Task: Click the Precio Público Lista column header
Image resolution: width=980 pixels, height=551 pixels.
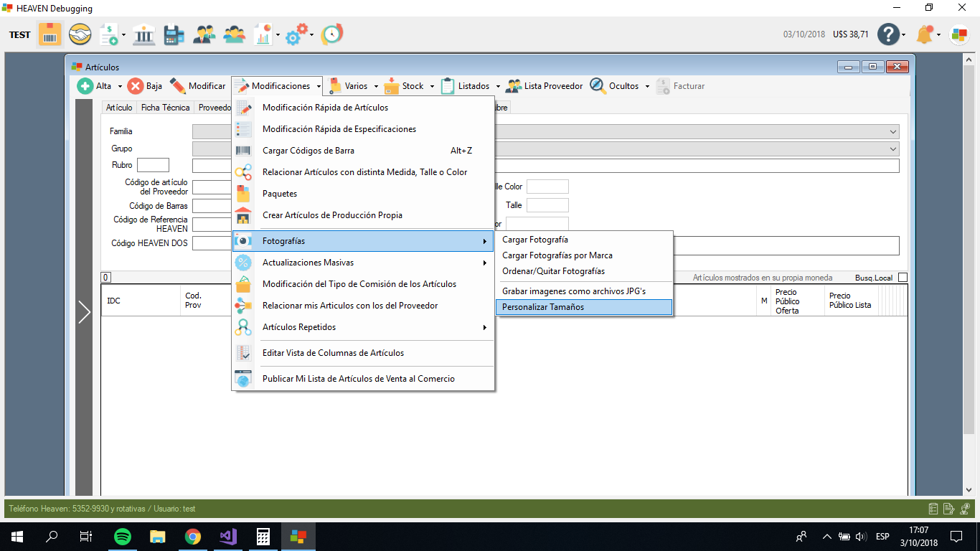Action: click(851, 301)
